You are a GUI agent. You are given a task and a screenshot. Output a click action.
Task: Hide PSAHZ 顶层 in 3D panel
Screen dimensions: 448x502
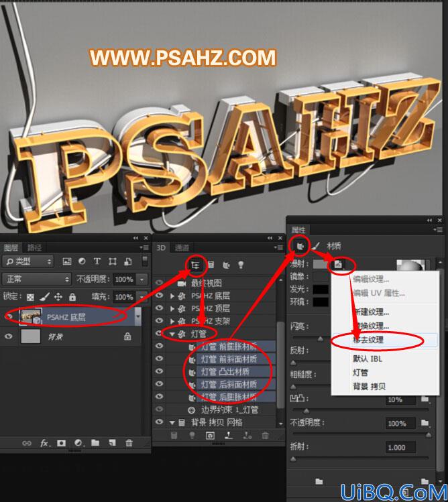pyautogui.click(x=159, y=308)
